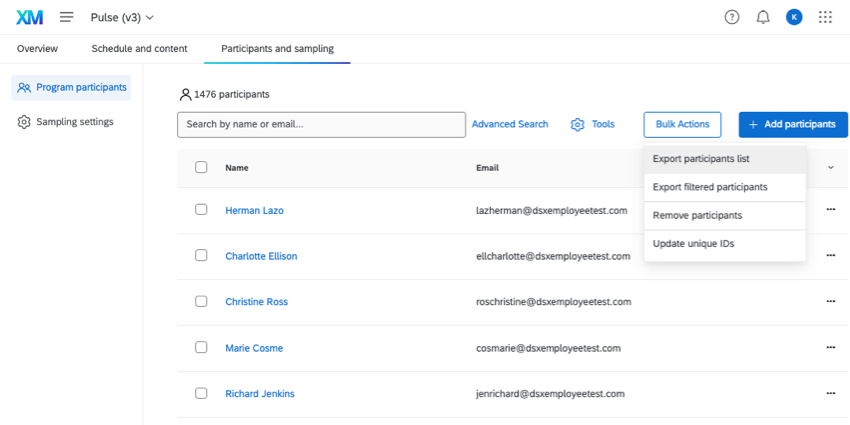Image resolution: width=850 pixels, height=425 pixels.
Task: Open the hamburger navigation menu
Action: click(67, 17)
